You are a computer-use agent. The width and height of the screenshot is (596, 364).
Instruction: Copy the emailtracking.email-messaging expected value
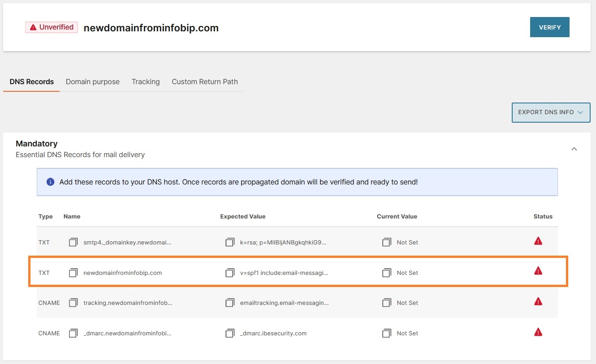click(x=230, y=303)
